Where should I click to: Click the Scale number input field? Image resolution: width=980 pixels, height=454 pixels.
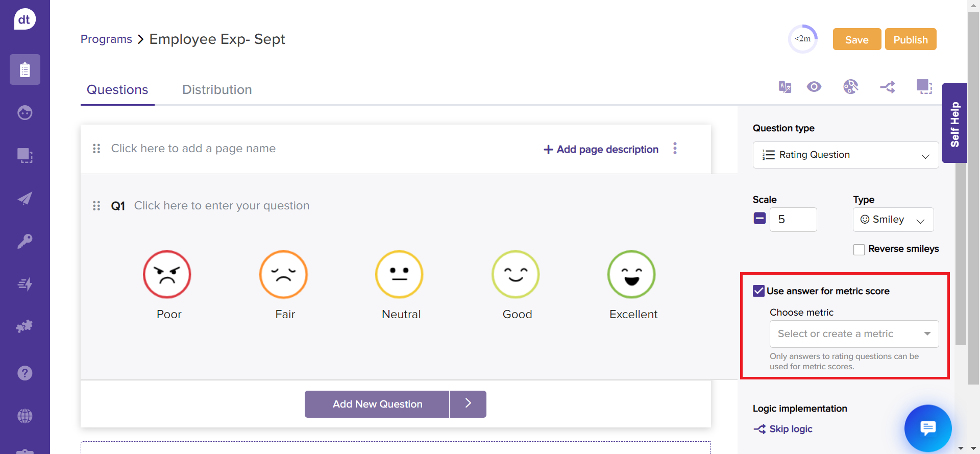click(793, 220)
